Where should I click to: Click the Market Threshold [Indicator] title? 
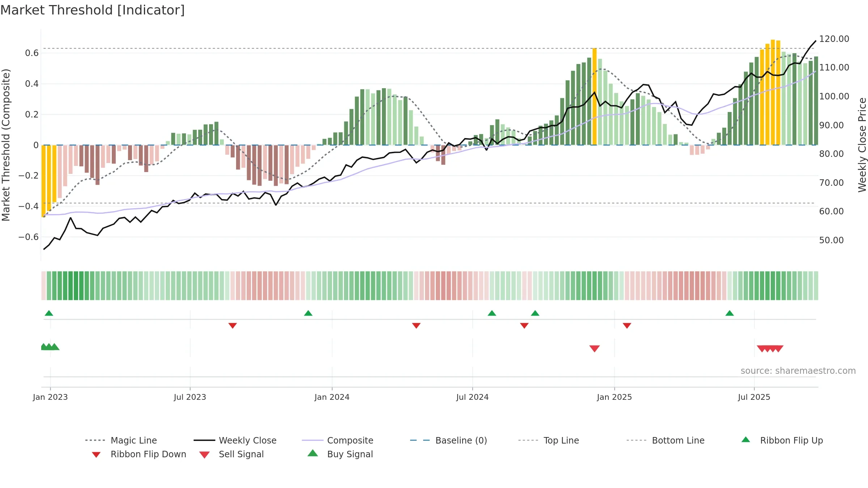(93, 10)
